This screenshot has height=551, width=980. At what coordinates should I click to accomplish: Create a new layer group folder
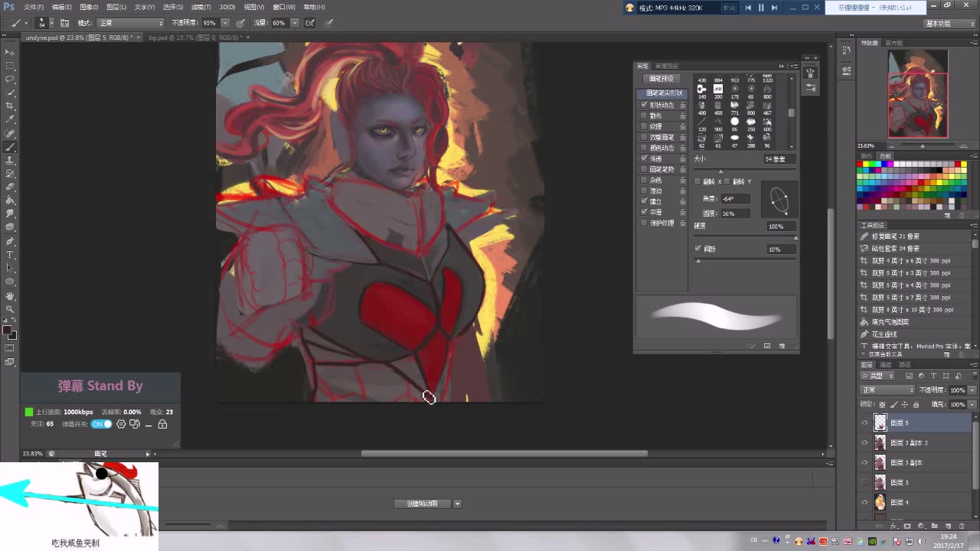tap(934, 527)
